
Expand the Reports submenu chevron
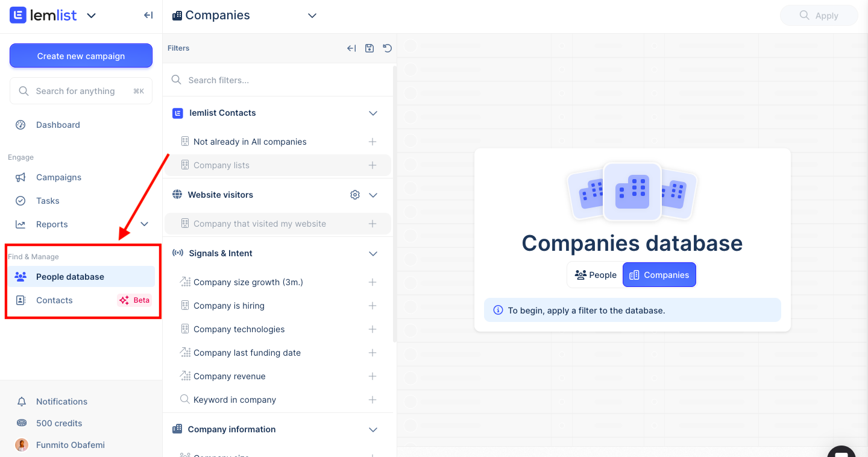point(145,224)
